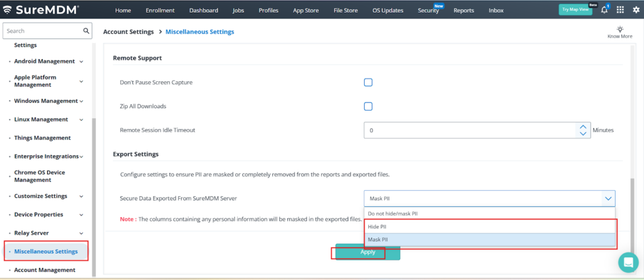
Task: Select Hide PII option
Action: coord(489,227)
